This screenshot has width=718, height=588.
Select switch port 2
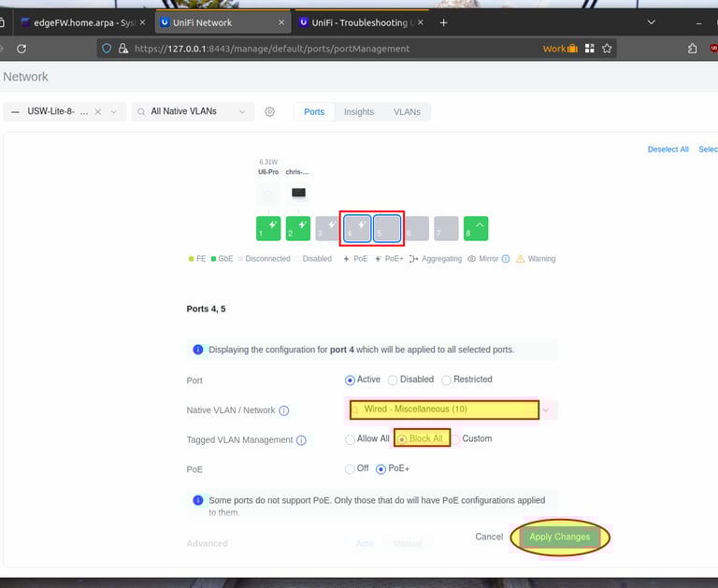298,228
